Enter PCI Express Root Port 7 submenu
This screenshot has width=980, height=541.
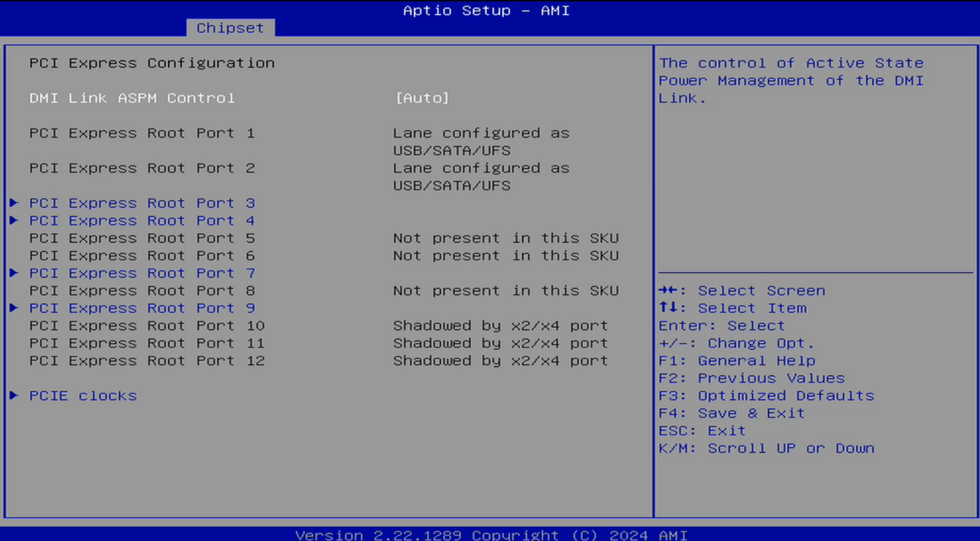pos(142,273)
